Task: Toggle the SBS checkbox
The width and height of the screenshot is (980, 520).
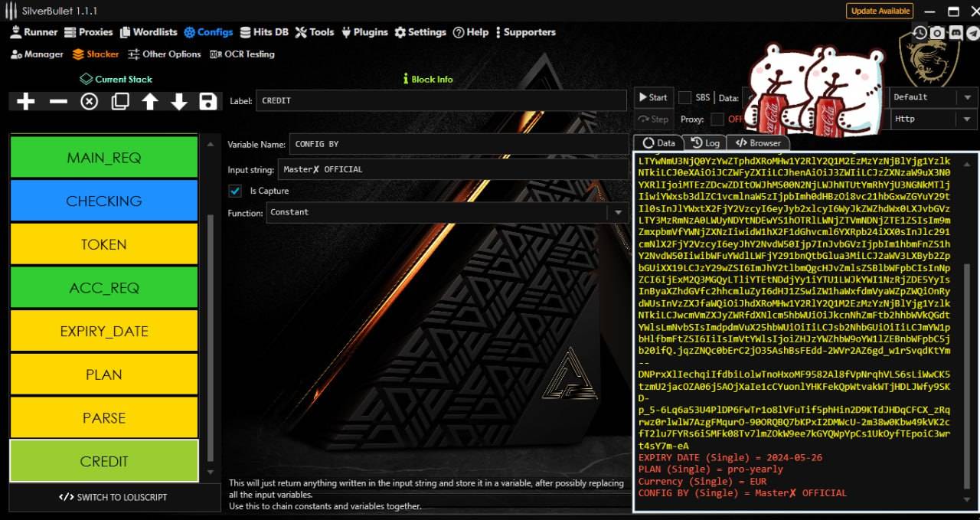Action: (685, 97)
